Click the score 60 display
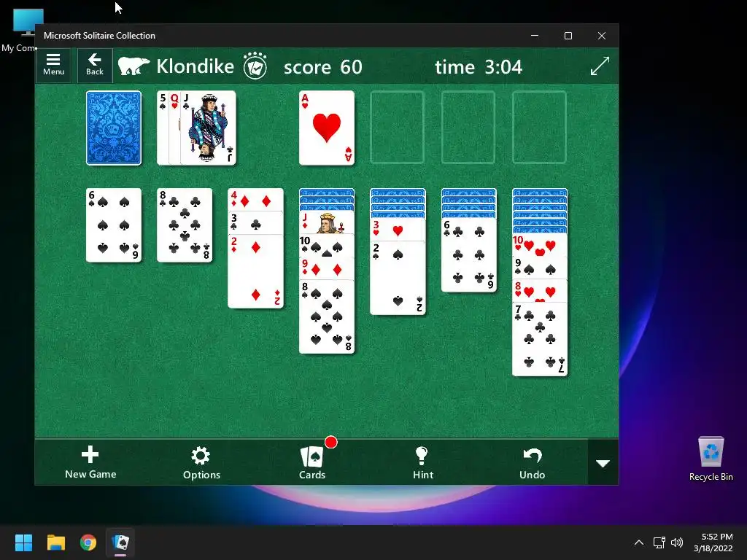747x560 pixels. [x=323, y=66]
